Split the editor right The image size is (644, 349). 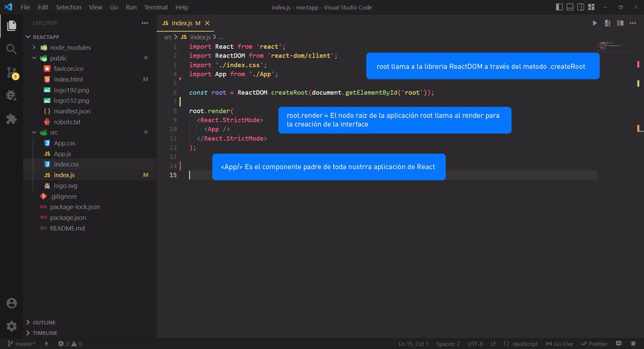tap(620, 23)
